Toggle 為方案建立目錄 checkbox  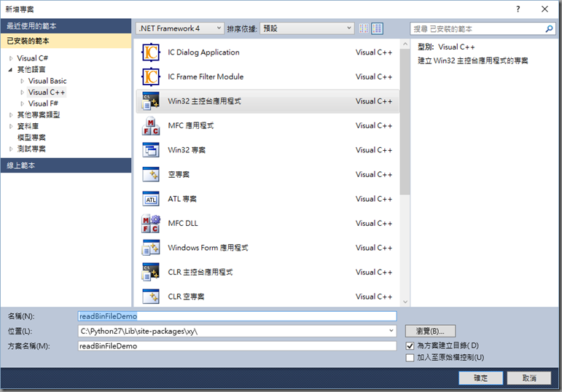pyautogui.click(x=410, y=346)
